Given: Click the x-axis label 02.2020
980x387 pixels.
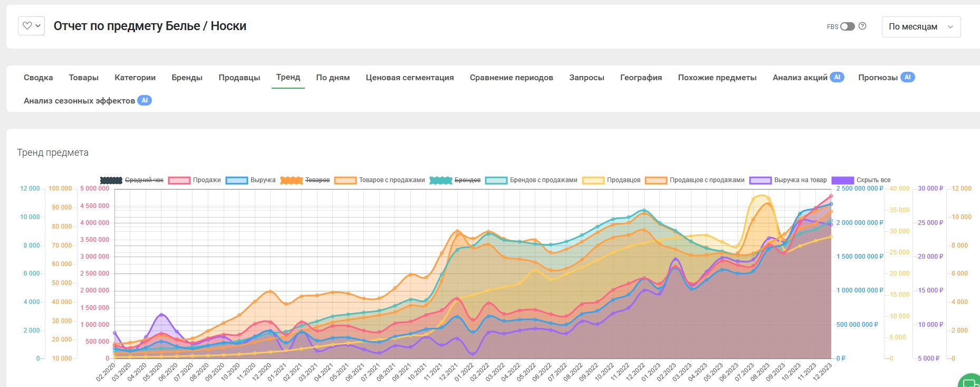Looking at the screenshot, I should [x=105, y=372].
